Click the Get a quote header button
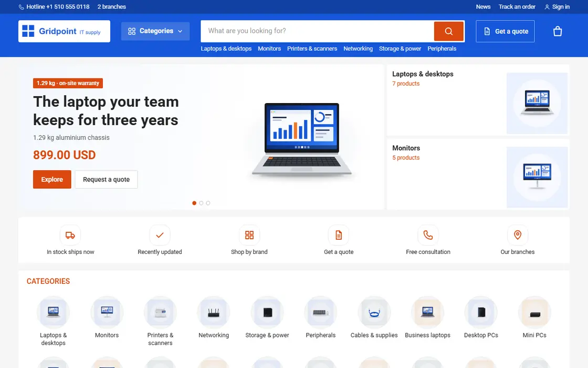 click(505, 31)
